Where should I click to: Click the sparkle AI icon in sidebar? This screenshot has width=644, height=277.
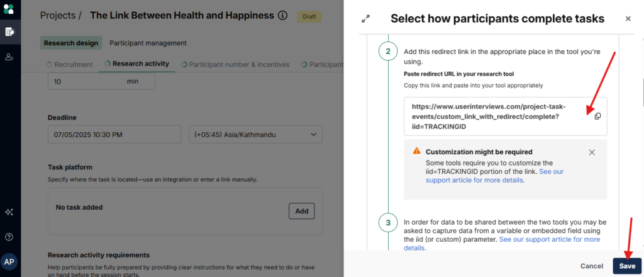click(x=9, y=213)
